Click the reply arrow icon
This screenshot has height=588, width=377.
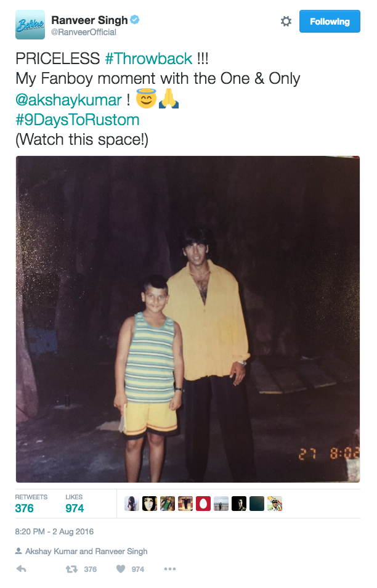(22, 569)
